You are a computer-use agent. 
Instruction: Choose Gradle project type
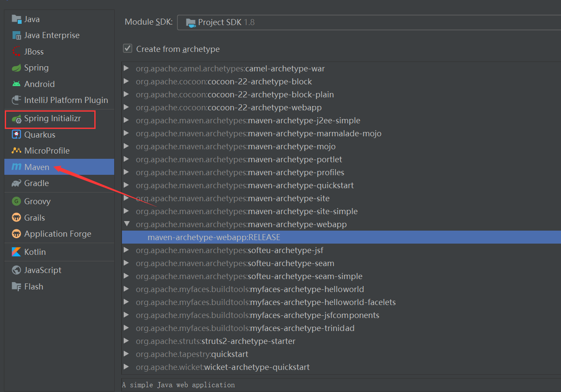[59, 183]
